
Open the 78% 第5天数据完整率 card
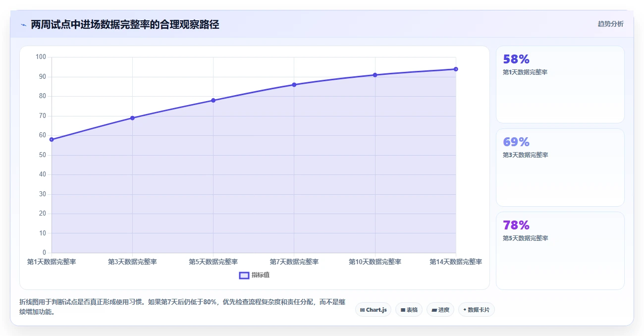click(x=560, y=251)
